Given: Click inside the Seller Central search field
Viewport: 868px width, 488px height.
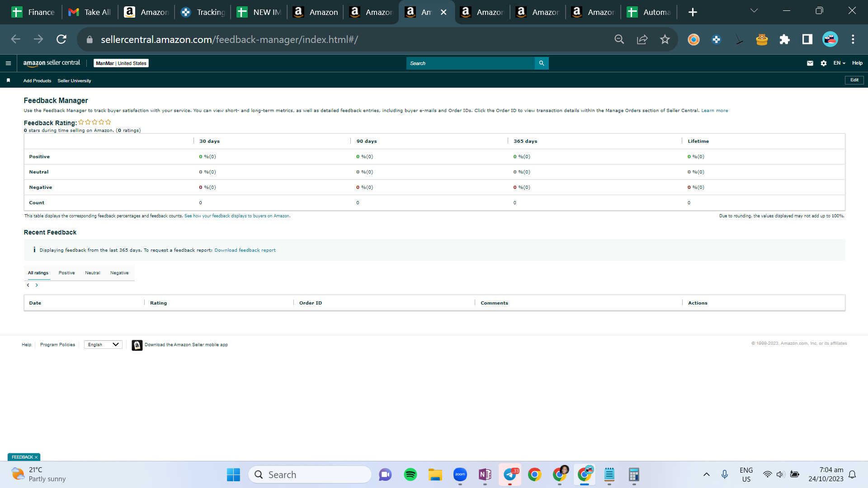Looking at the screenshot, I should 471,63.
